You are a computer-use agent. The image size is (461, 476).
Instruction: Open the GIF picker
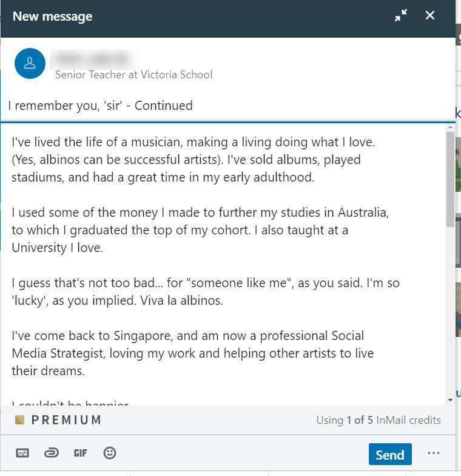click(x=80, y=453)
